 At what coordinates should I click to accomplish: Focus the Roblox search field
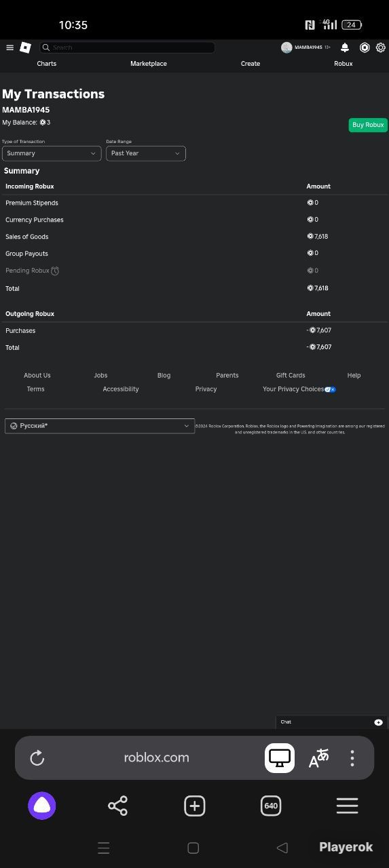coord(127,47)
